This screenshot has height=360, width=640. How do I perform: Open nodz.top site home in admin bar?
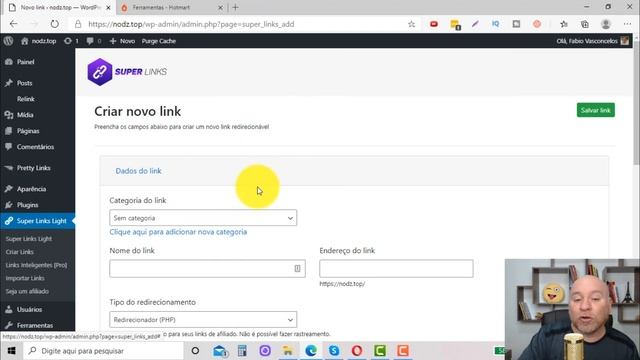38,41
